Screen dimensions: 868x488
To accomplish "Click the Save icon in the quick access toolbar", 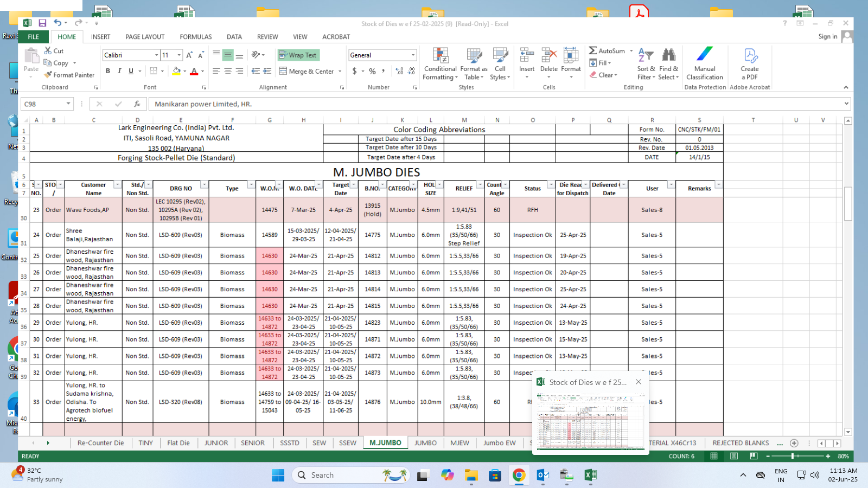I will pyautogui.click(x=42, y=23).
